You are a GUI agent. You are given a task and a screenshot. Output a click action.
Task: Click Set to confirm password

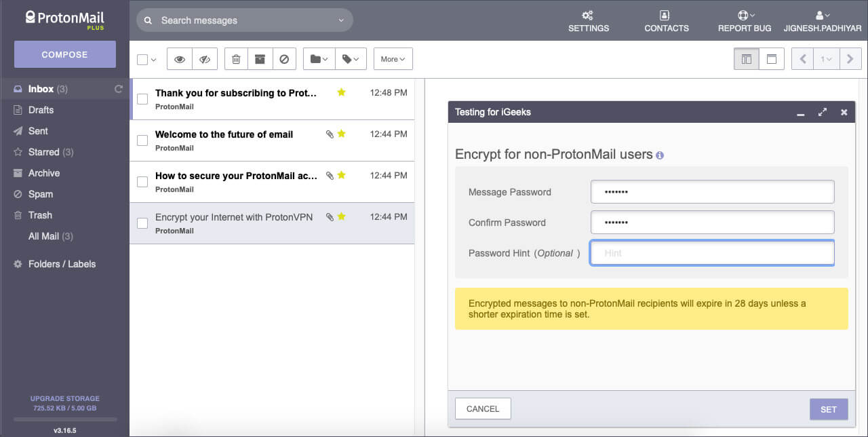pos(829,409)
